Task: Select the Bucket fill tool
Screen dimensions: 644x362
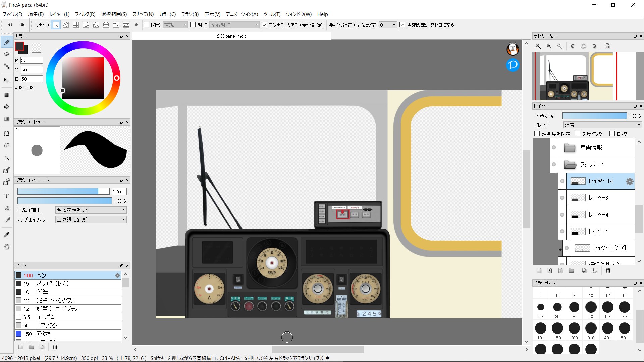Action: pyautogui.click(x=7, y=107)
